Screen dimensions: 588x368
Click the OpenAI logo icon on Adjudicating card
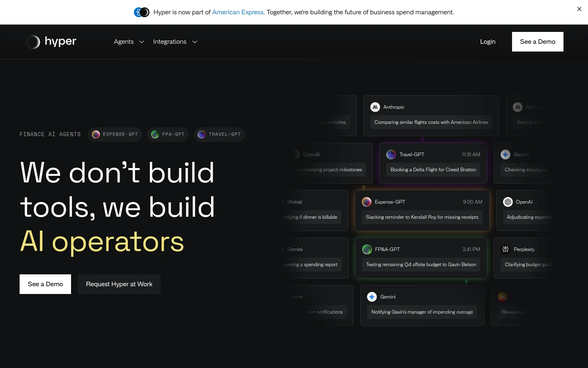point(508,202)
